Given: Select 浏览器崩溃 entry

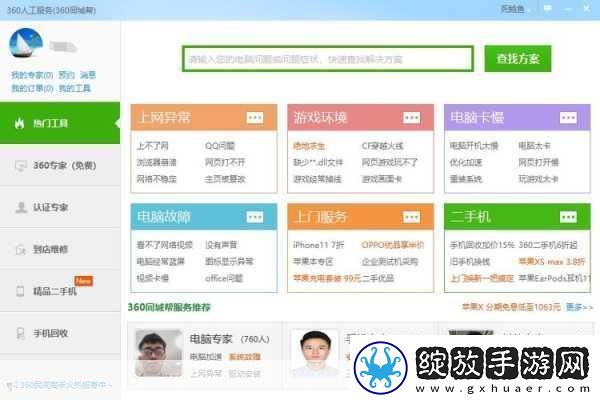Looking at the screenshot, I should coord(157,162).
